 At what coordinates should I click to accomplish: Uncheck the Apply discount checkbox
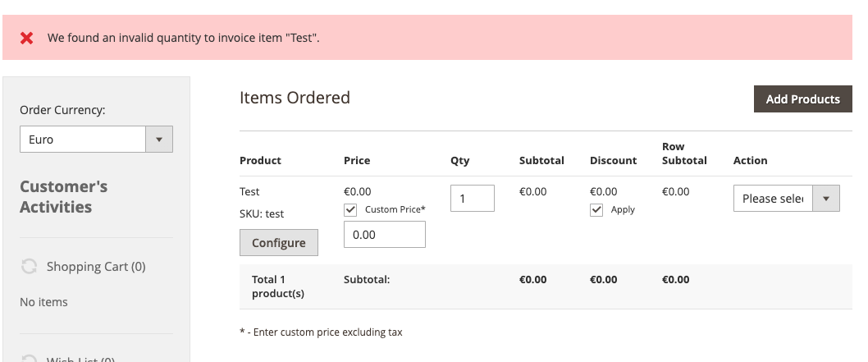(597, 210)
